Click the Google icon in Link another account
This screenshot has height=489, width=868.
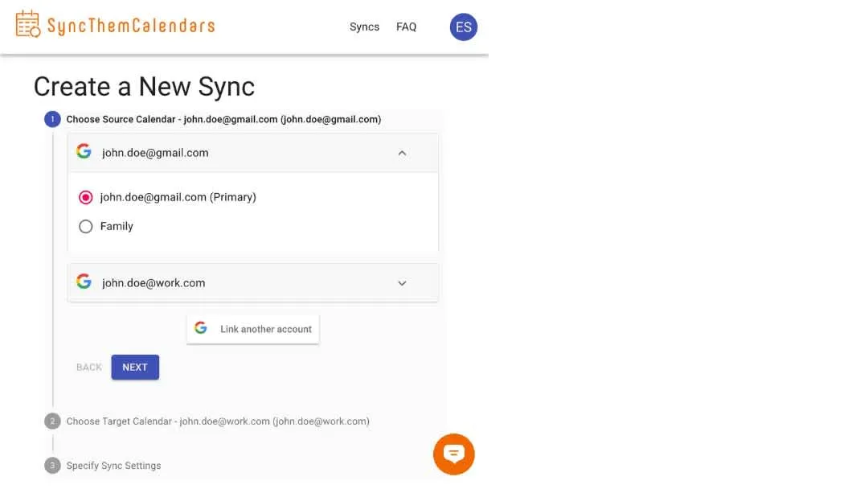pyautogui.click(x=201, y=328)
